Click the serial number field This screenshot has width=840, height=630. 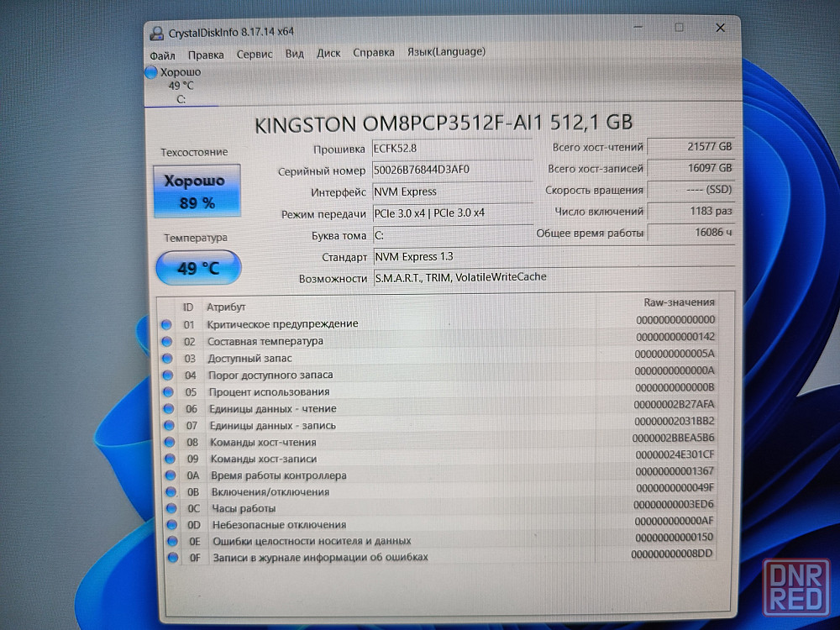click(452, 170)
